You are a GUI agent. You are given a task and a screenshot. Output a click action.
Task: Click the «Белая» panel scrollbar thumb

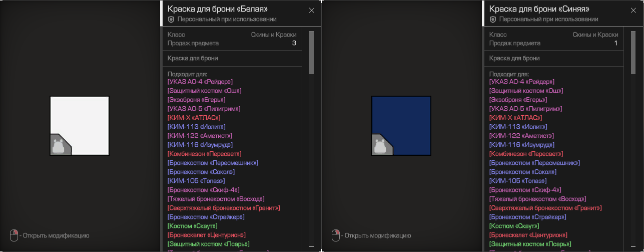311,53
